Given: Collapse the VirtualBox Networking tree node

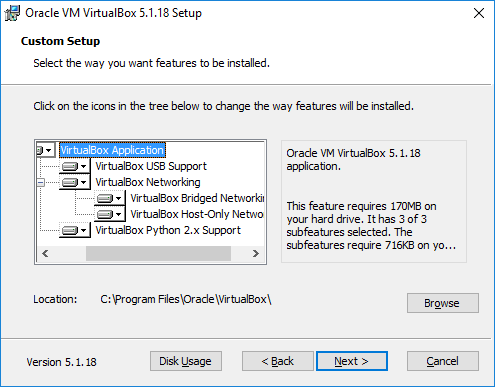Looking at the screenshot, I should 40,182.
